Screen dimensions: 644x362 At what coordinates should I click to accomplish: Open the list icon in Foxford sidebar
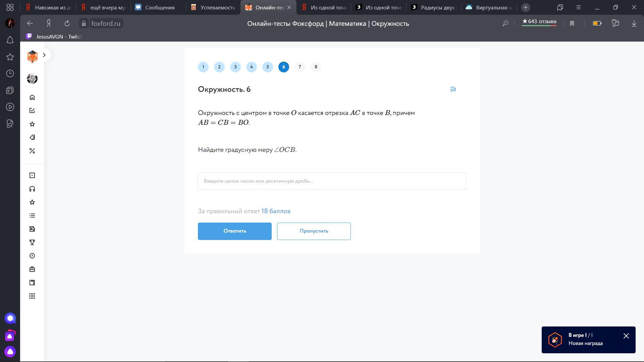click(x=32, y=216)
